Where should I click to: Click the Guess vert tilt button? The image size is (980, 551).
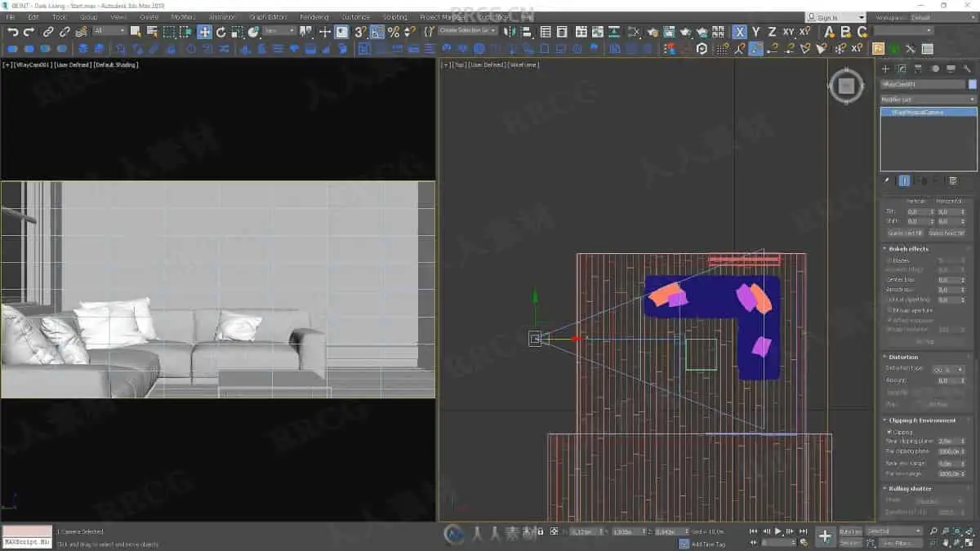(905, 233)
